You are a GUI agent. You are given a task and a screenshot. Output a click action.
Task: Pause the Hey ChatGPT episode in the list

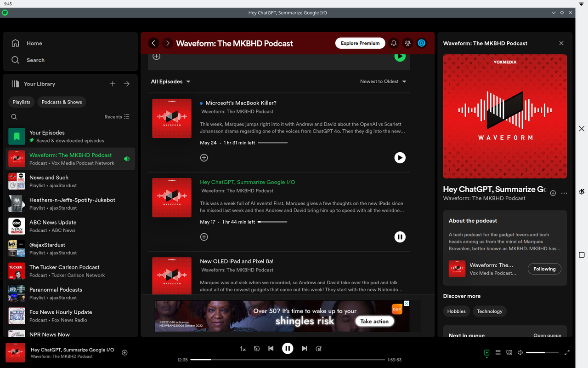coord(400,237)
